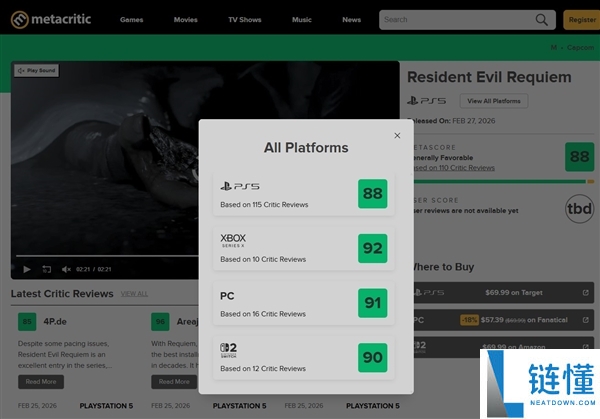600x419 pixels.
Task: Click the Play Sound button on video
Action: click(37, 70)
